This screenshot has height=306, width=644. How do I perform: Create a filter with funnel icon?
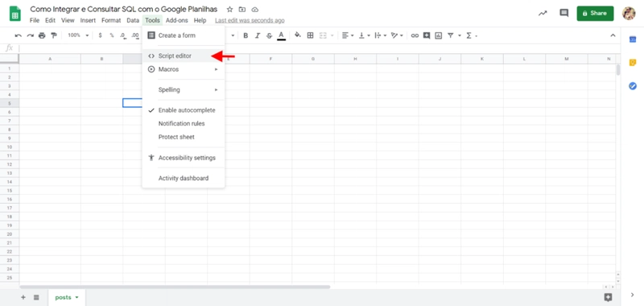451,35
